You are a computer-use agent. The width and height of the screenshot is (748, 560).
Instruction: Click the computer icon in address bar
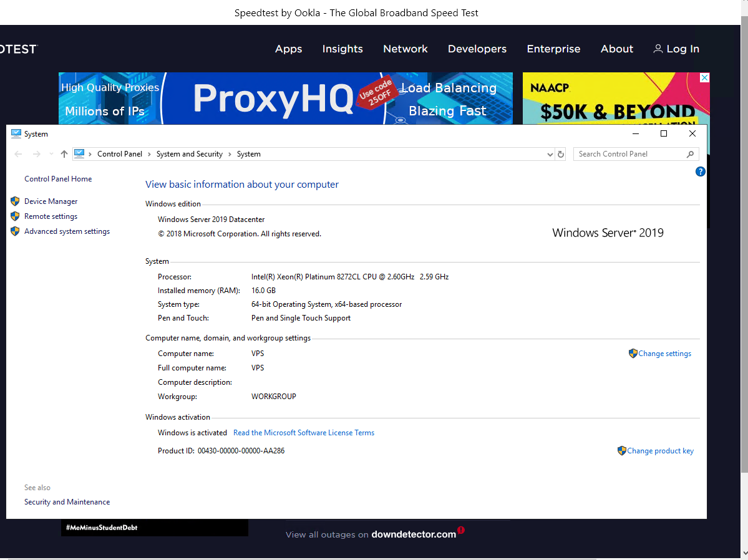[x=79, y=153]
